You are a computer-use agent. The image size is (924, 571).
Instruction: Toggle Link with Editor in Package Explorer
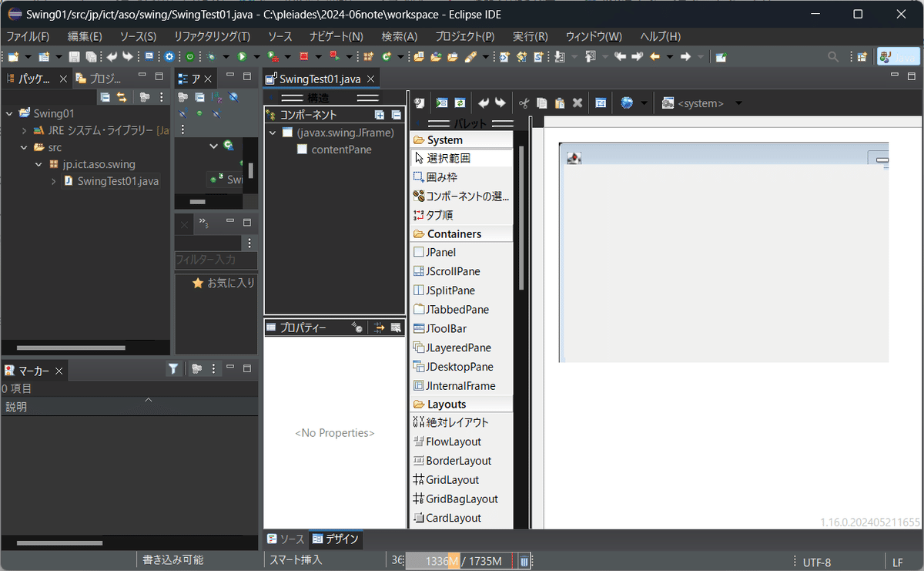click(122, 97)
